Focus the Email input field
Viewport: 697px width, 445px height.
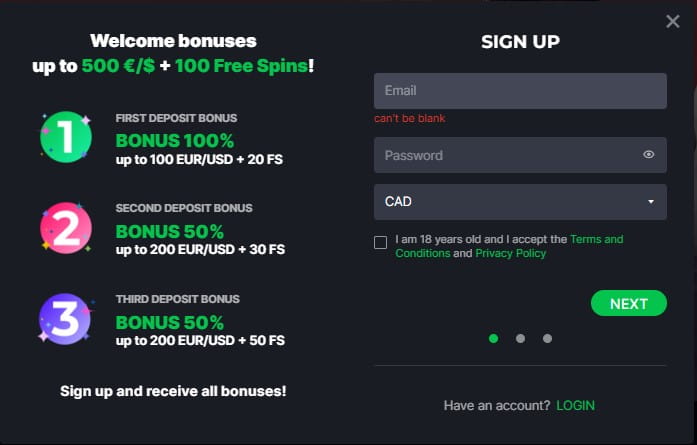tap(520, 90)
